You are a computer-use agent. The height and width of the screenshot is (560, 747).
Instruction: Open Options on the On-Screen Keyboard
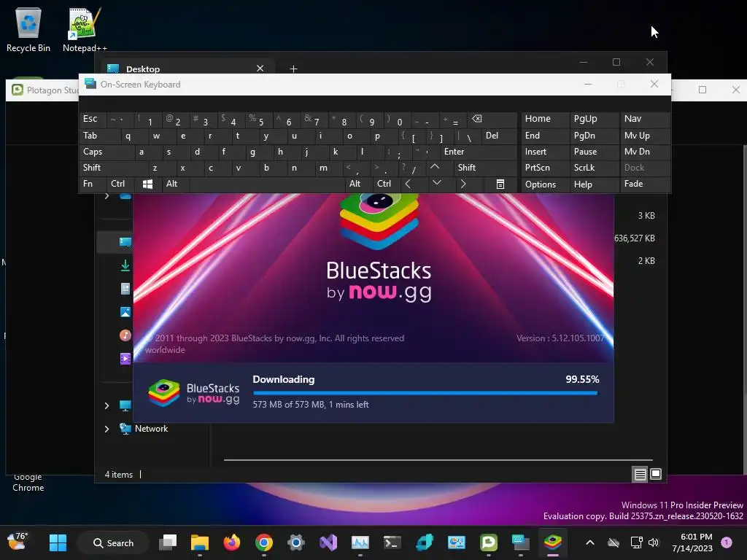pyautogui.click(x=545, y=184)
